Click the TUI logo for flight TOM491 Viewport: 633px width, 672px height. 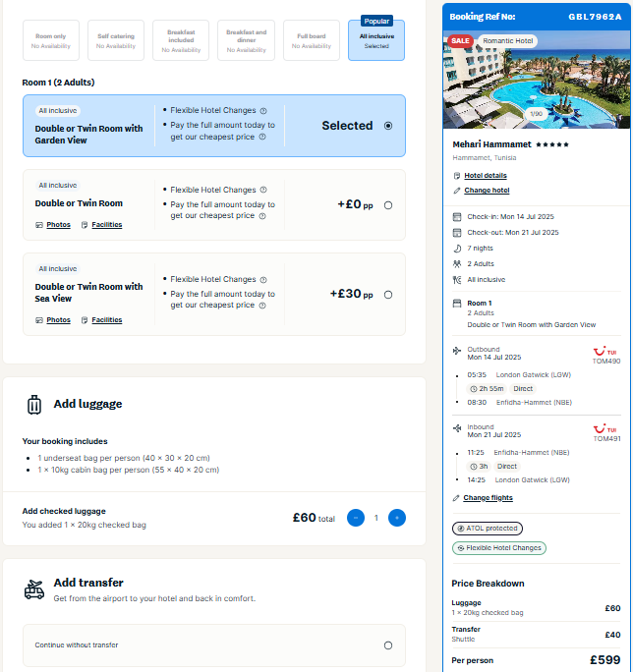[x=604, y=429]
